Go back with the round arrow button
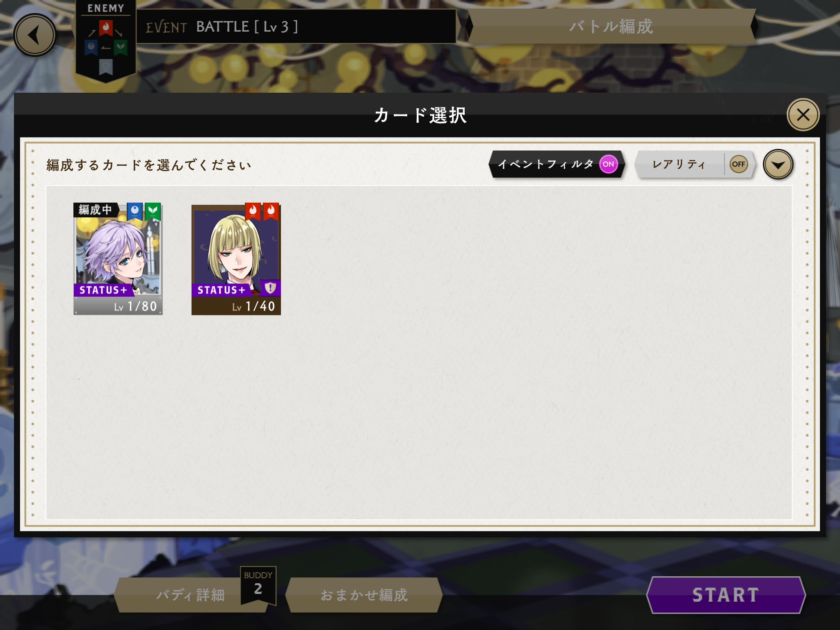The height and width of the screenshot is (630, 840). [x=35, y=35]
